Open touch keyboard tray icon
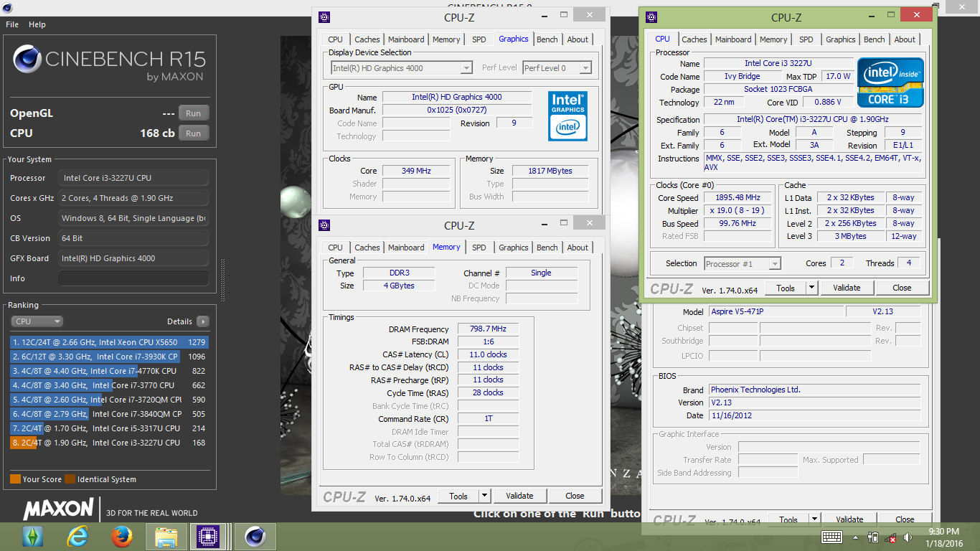 [x=831, y=537]
